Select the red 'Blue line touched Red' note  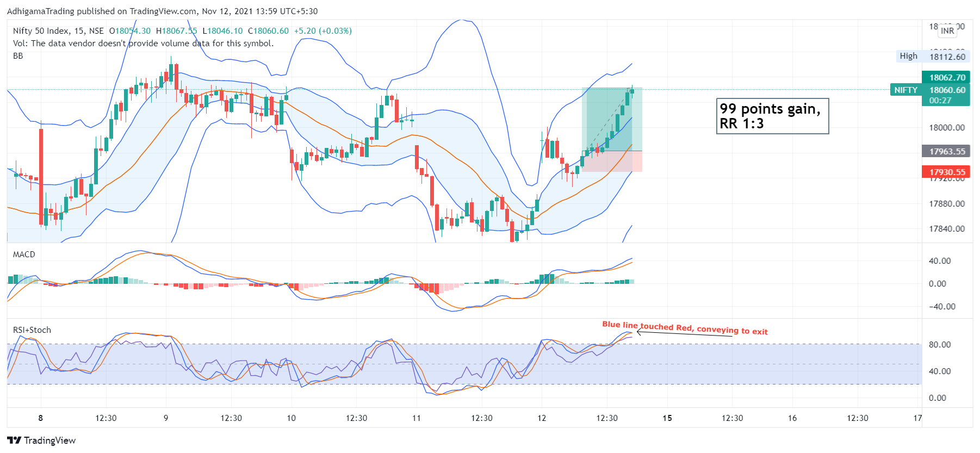click(685, 327)
